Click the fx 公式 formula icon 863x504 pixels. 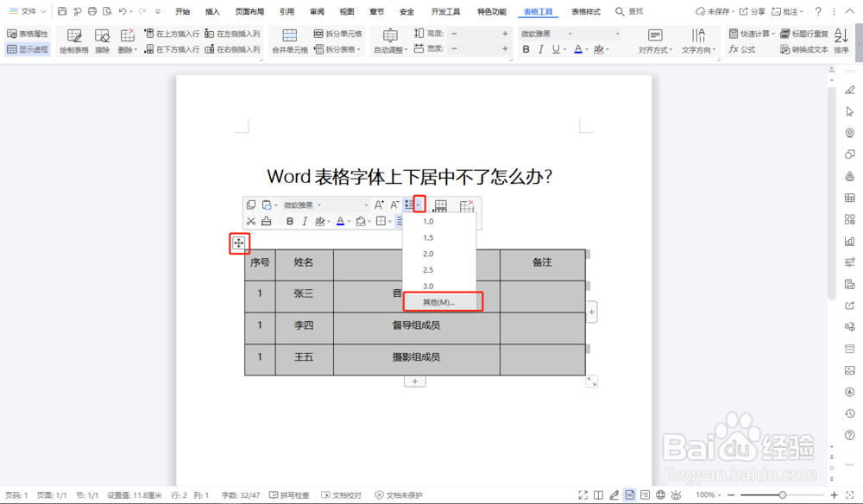[740, 47]
